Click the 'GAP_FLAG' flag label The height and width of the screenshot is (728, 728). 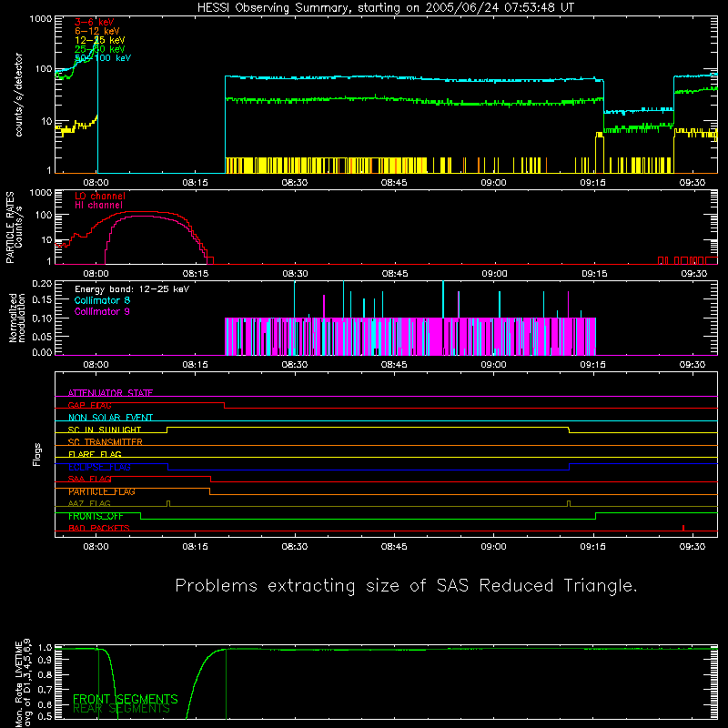tap(89, 405)
